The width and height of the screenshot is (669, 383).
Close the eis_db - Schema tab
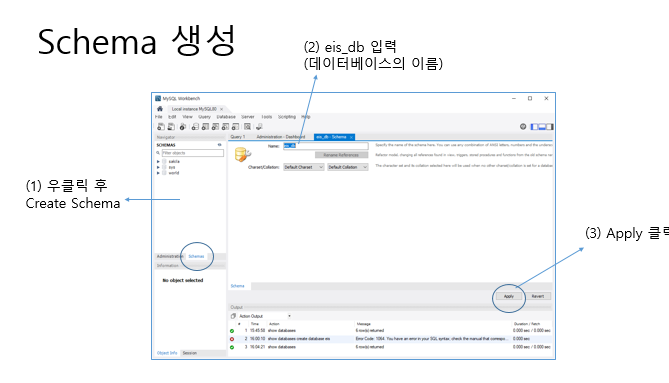[x=351, y=137]
